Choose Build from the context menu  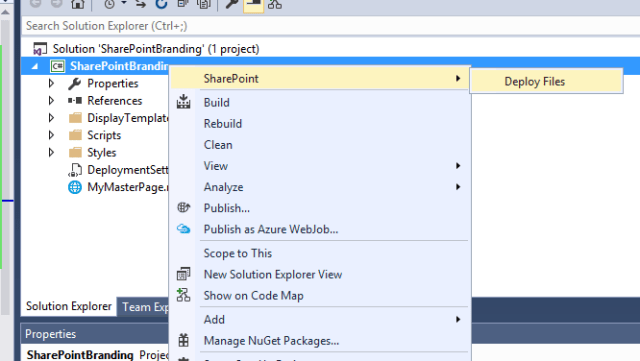pyautogui.click(x=320, y=103)
